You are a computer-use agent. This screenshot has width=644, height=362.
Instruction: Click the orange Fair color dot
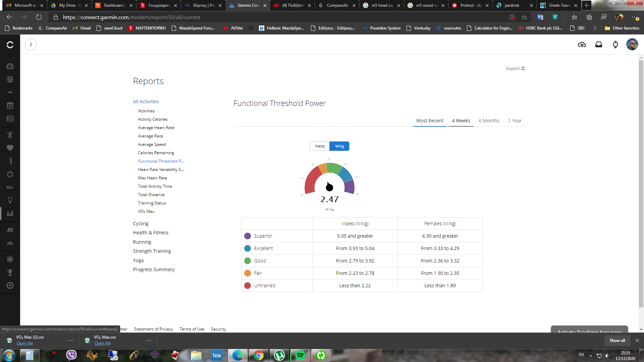[248, 273]
